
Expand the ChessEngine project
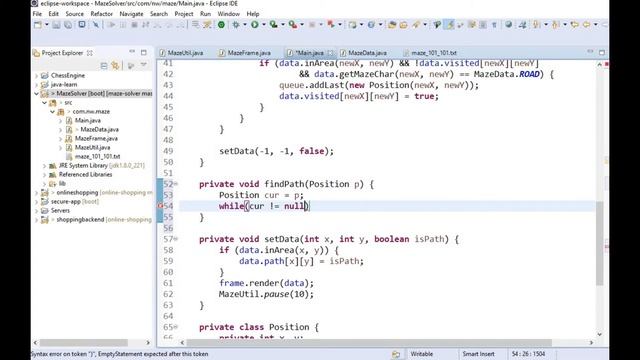(37, 76)
